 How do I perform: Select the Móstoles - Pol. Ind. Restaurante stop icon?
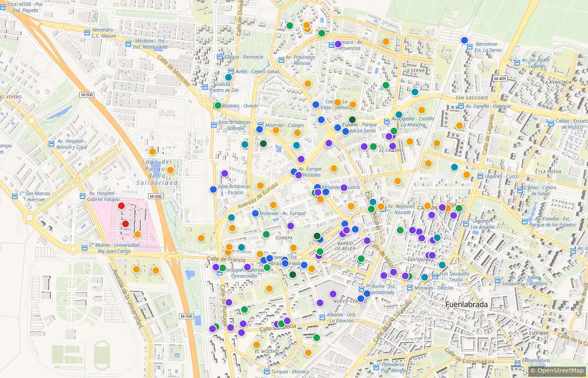tap(128, 44)
